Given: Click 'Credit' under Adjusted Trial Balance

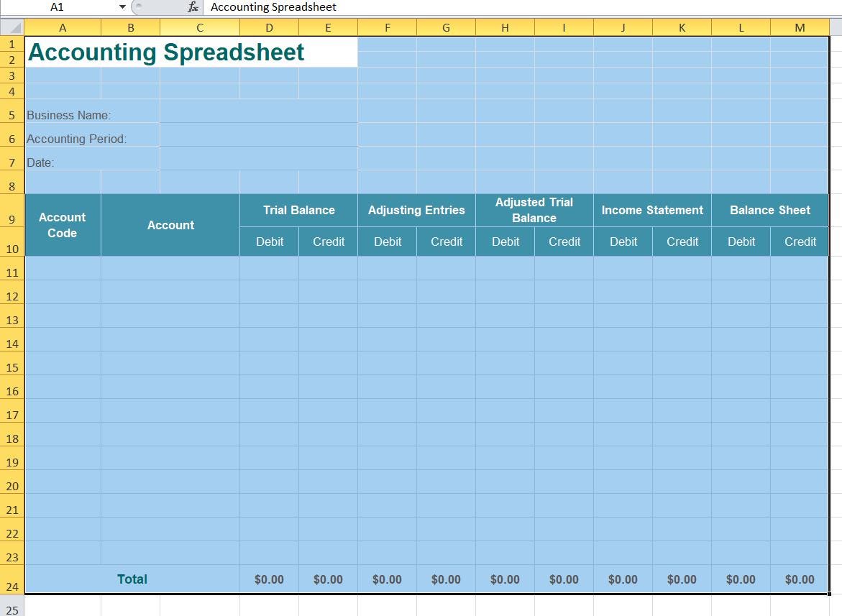Looking at the screenshot, I should tap(564, 242).
